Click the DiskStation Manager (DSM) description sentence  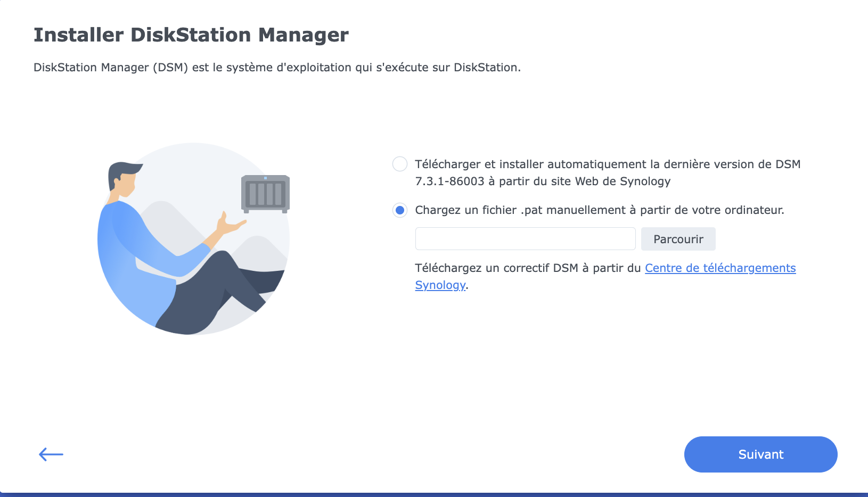click(x=277, y=68)
